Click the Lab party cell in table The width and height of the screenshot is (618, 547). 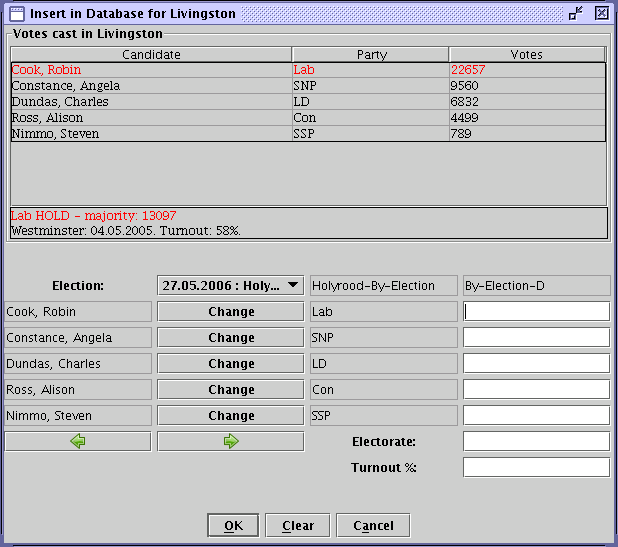pos(370,70)
